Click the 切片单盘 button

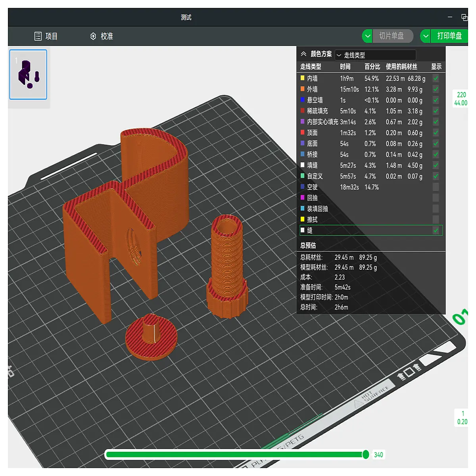click(393, 36)
